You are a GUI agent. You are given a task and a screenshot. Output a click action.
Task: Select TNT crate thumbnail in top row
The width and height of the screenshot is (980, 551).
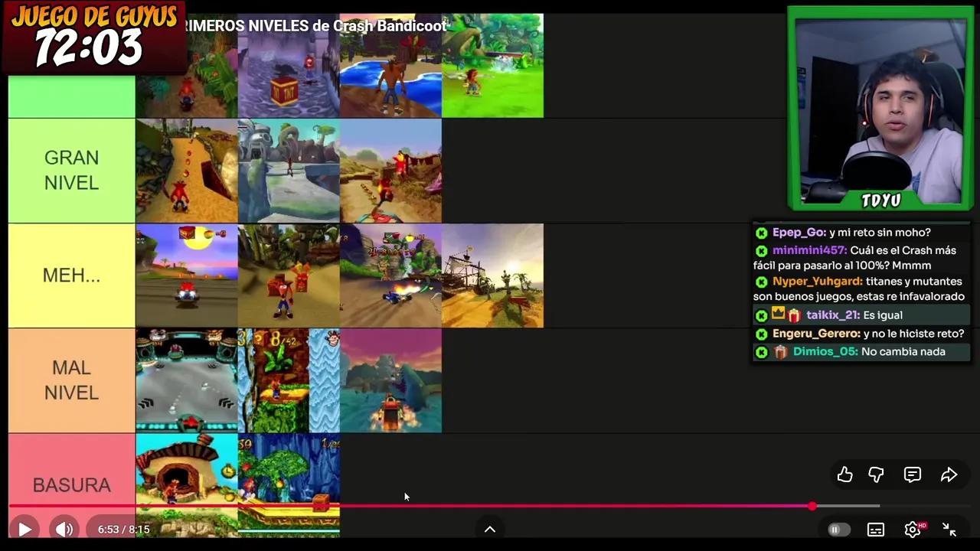(x=289, y=66)
